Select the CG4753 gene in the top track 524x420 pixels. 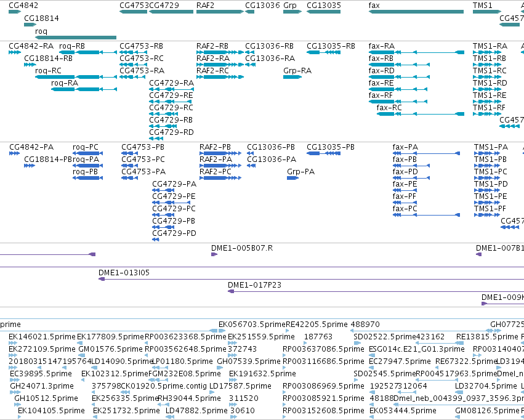click(134, 12)
